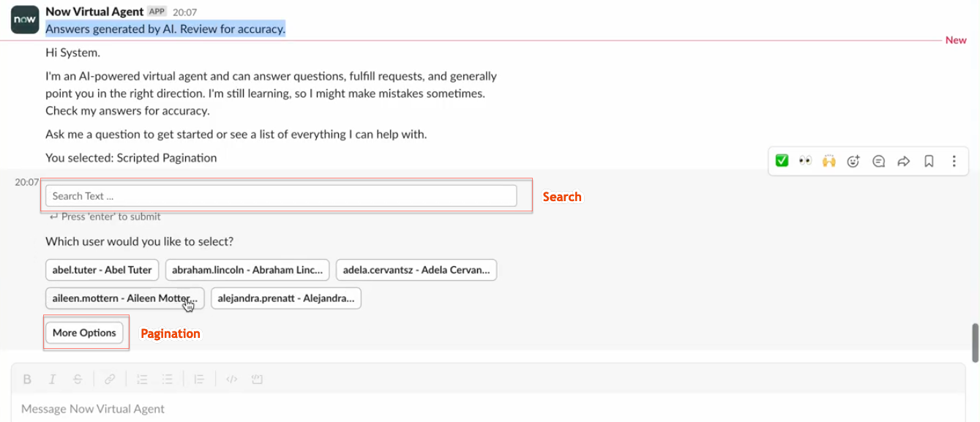Image resolution: width=980 pixels, height=422 pixels.
Task: Start an ordered list in composer
Action: click(142, 379)
